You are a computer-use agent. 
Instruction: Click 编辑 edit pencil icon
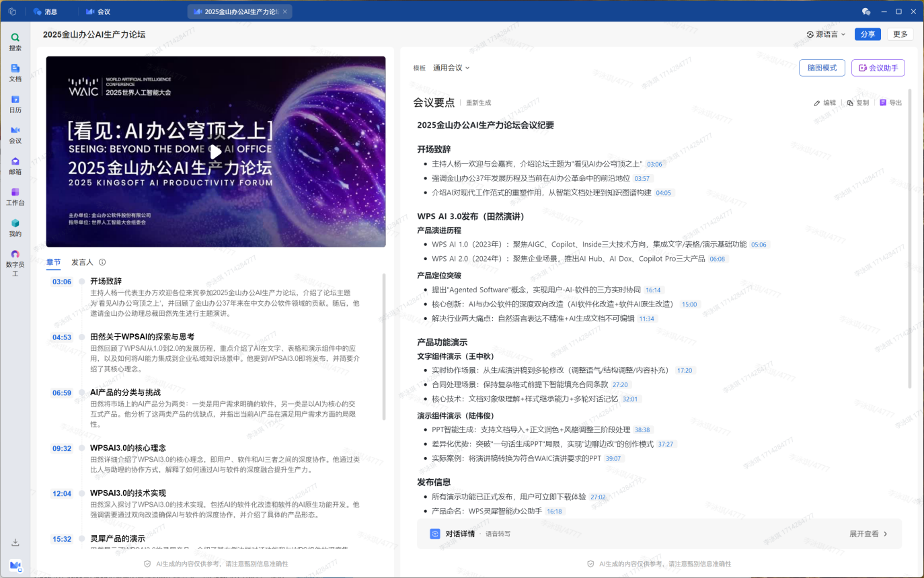[x=817, y=103]
